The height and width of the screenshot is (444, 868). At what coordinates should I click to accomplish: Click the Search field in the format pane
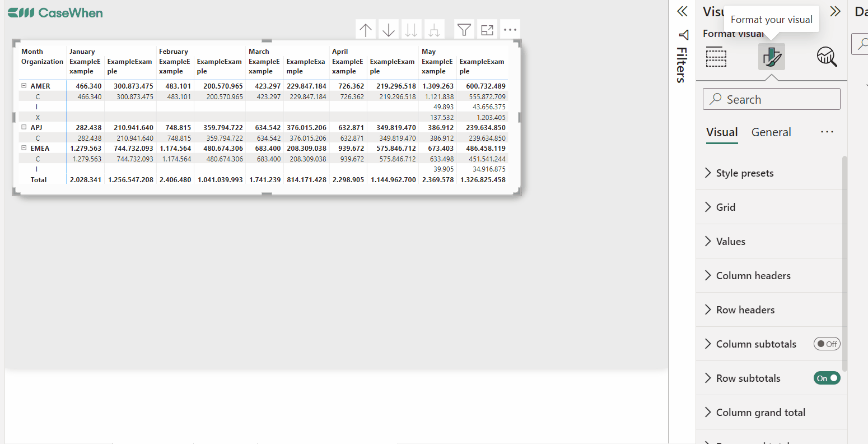[771, 99]
